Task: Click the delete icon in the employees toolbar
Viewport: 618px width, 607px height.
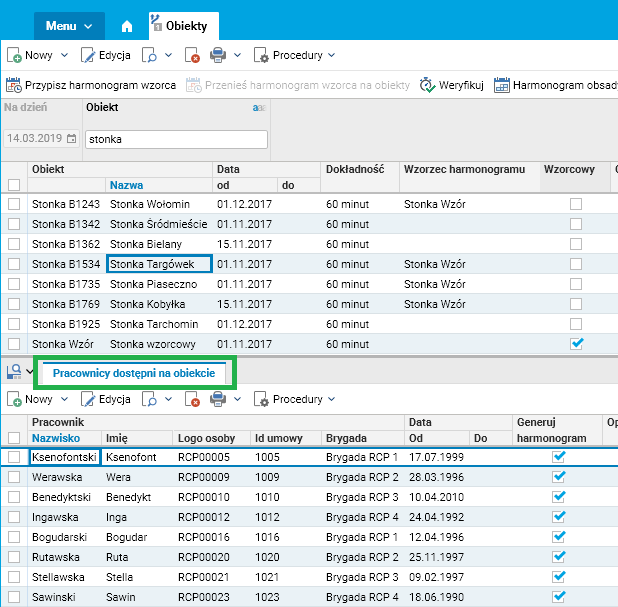Action: (193, 399)
